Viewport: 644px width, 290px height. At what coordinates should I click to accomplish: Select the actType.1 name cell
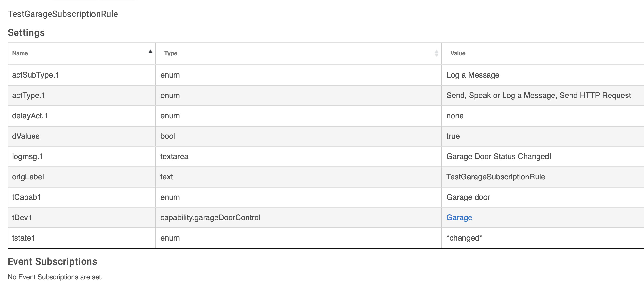pyautogui.click(x=82, y=96)
